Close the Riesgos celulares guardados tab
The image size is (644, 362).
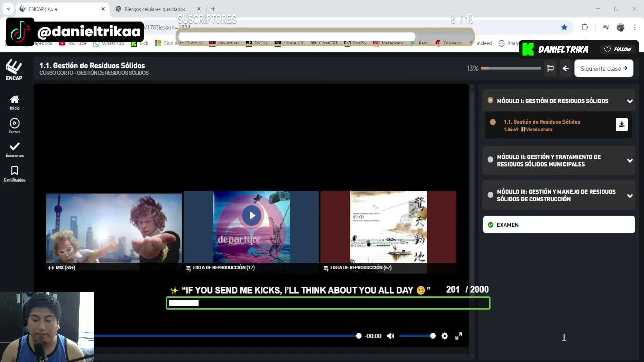tap(199, 9)
